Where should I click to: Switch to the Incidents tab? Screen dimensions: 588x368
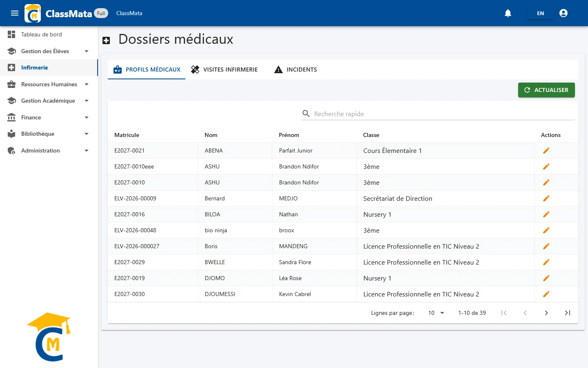296,70
